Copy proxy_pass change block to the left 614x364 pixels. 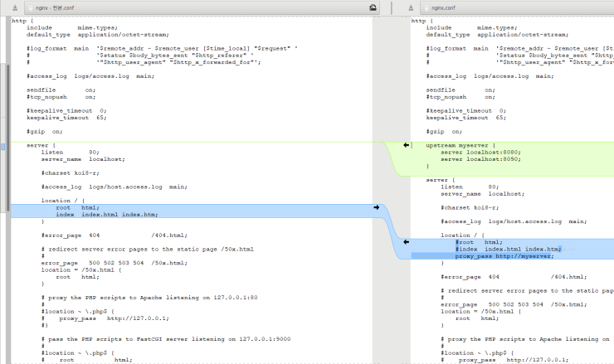click(x=406, y=242)
